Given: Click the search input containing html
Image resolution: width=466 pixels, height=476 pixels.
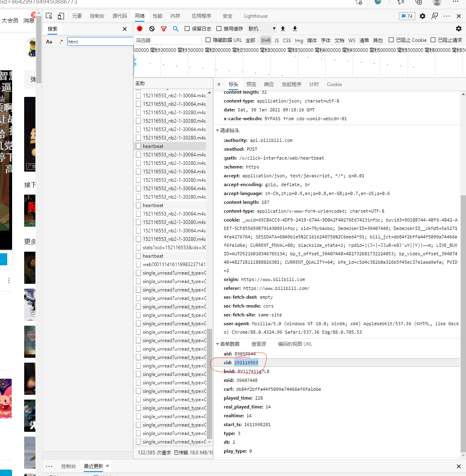Looking at the screenshot, I should coord(100,41).
